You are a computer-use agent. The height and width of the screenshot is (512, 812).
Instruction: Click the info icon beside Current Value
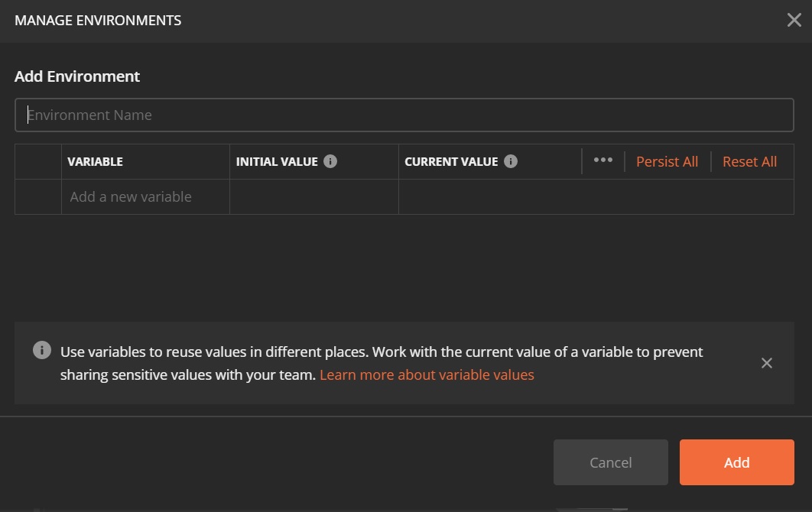511,161
